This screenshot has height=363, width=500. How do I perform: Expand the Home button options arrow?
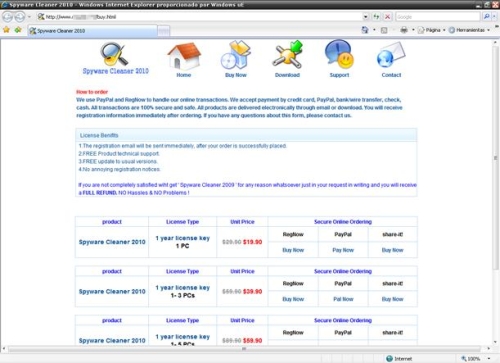[x=374, y=30]
